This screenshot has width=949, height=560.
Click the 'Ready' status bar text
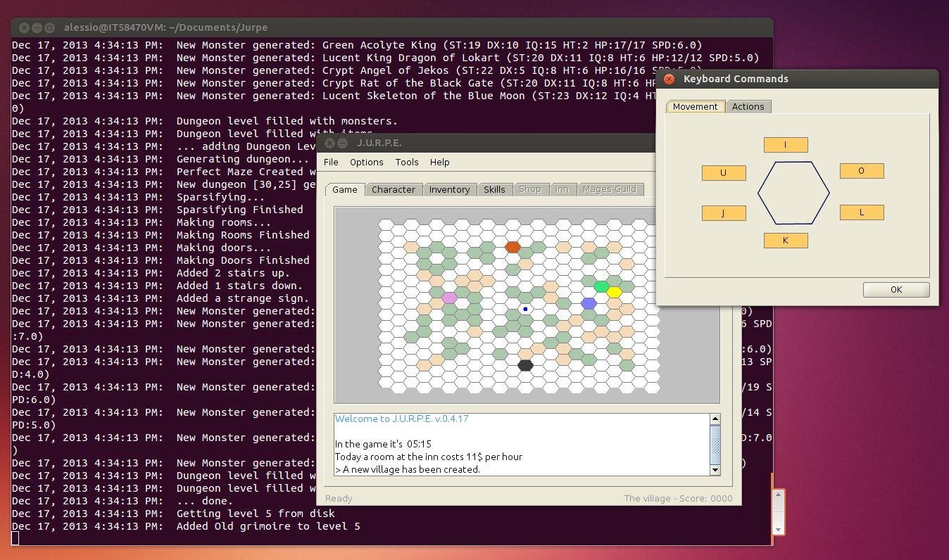(x=339, y=498)
